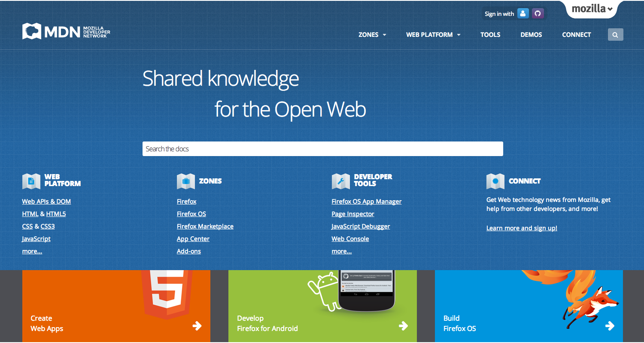Screen dimensions: 644x343
Task: Expand the mozilla tab dropdown
Action: click(592, 9)
